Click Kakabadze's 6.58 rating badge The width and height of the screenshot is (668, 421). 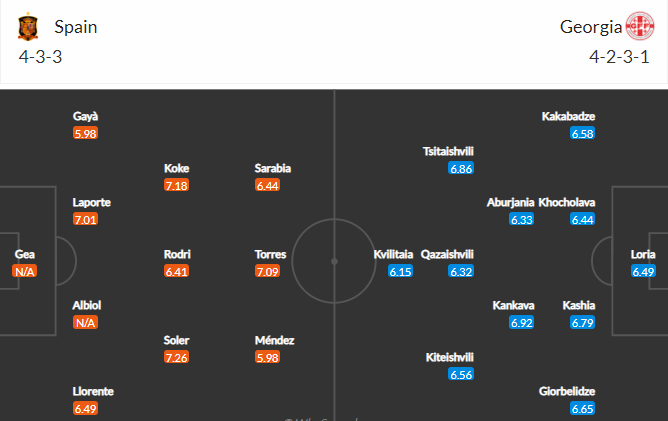point(582,133)
